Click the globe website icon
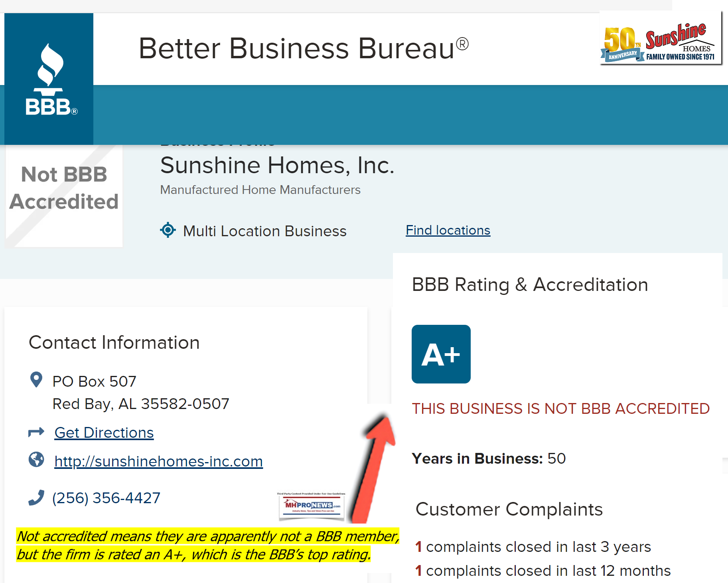Image resolution: width=728 pixels, height=583 pixels. pyautogui.click(x=36, y=459)
